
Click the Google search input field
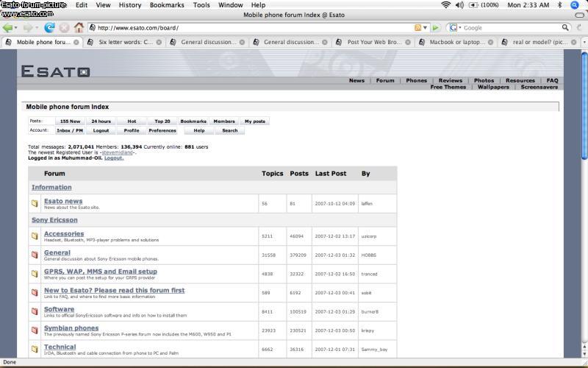[x=512, y=28]
